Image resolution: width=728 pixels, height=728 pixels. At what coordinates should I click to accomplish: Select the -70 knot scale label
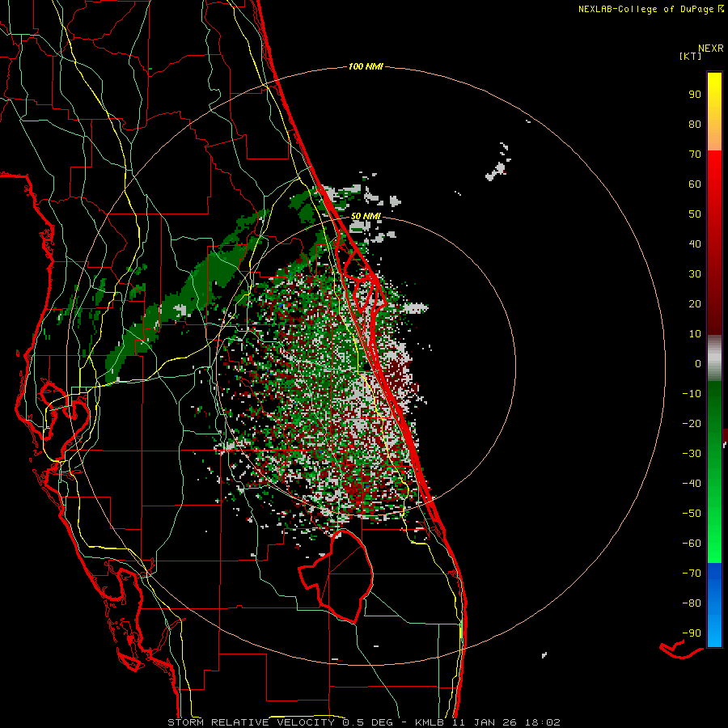692,574
